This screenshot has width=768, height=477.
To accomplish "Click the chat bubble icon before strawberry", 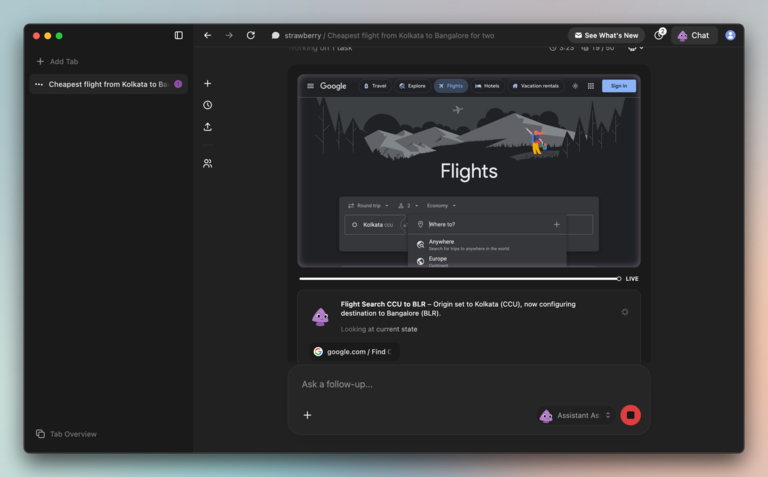I will (276, 35).
